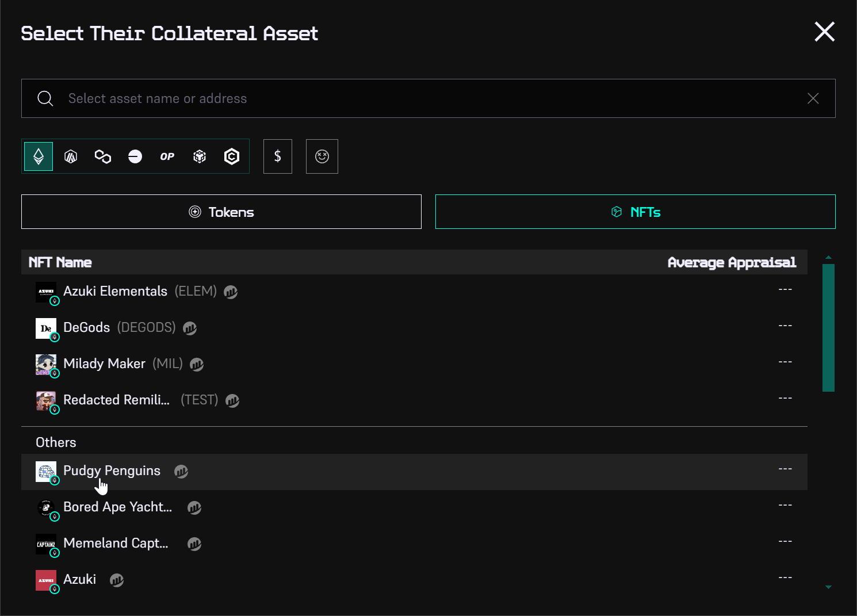Viewport: 857px width, 616px height.
Task: Select the Optimism OP chain icon
Action: pos(167,156)
